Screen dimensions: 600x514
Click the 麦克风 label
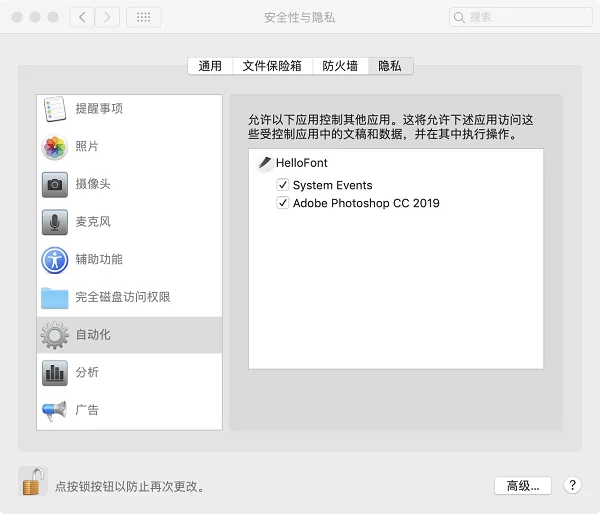[x=93, y=222]
